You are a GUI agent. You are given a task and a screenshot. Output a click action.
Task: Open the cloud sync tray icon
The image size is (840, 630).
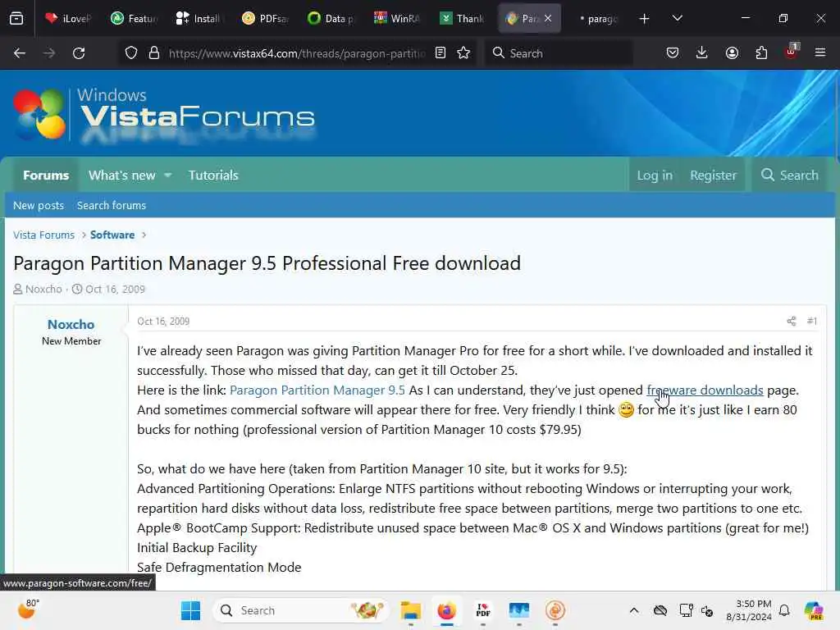pyautogui.click(x=660, y=610)
